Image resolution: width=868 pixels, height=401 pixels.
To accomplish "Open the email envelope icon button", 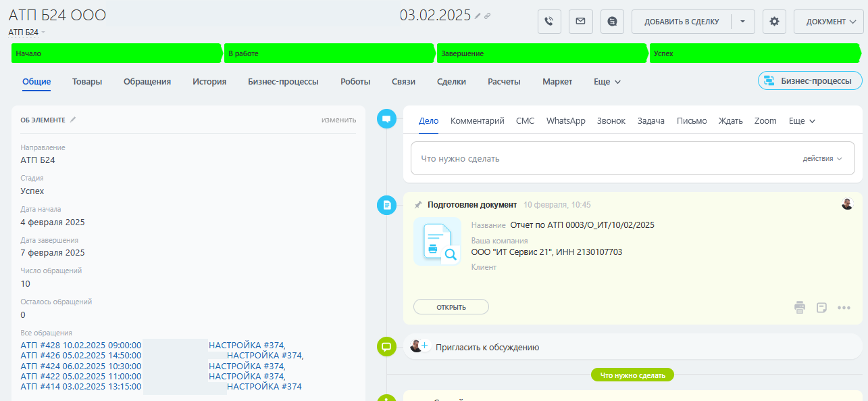I will point(580,22).
